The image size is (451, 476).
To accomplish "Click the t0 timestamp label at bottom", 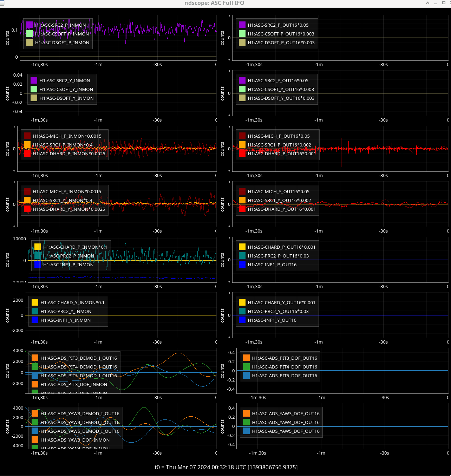I will [226, 467].
